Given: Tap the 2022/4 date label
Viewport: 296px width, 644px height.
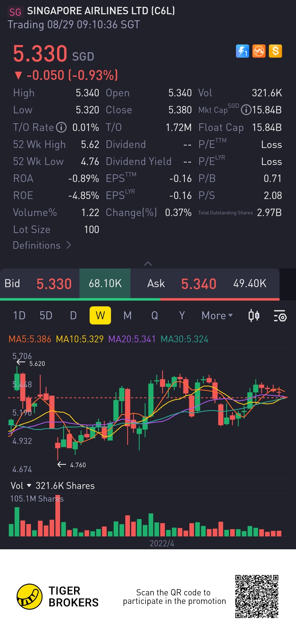Looking at the screenshot, I should (x=162, y=543).
